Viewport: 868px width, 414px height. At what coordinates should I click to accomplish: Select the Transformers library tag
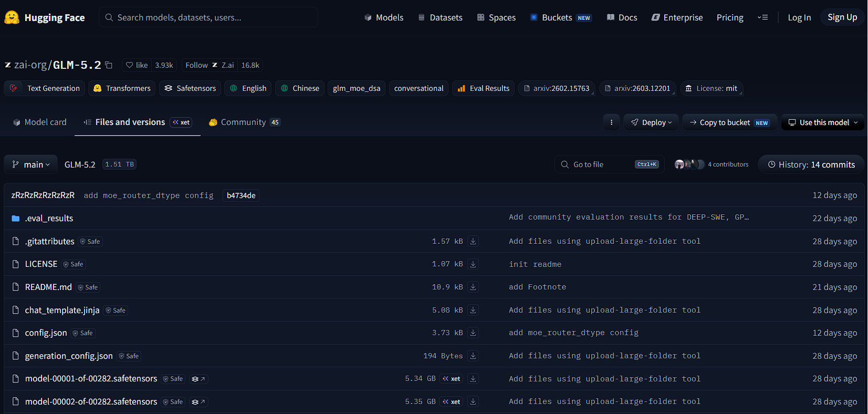(122, 88)
